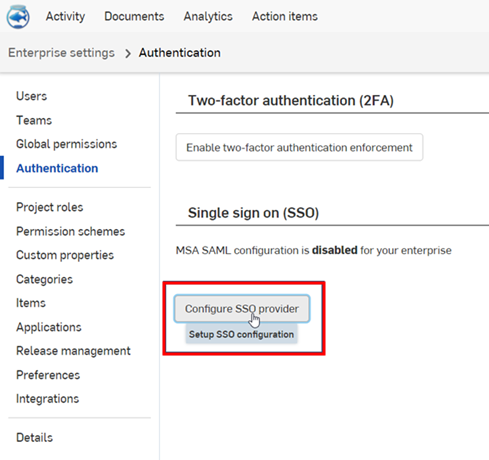This screenshot has height=460, width=489.
Task: Open Teams settings page
Action: coord(34,120)
